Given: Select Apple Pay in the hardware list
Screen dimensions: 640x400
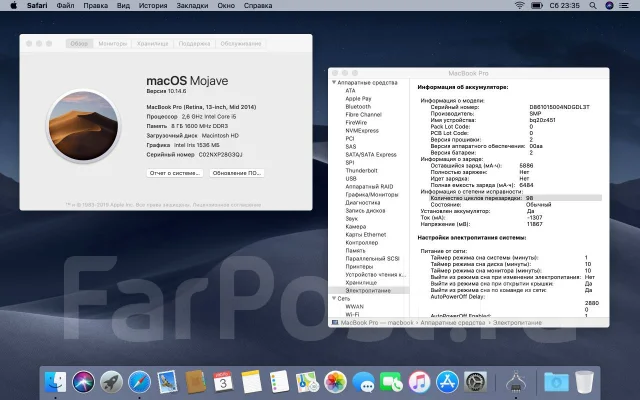Looking at the screenshot, I should point(358,99).
